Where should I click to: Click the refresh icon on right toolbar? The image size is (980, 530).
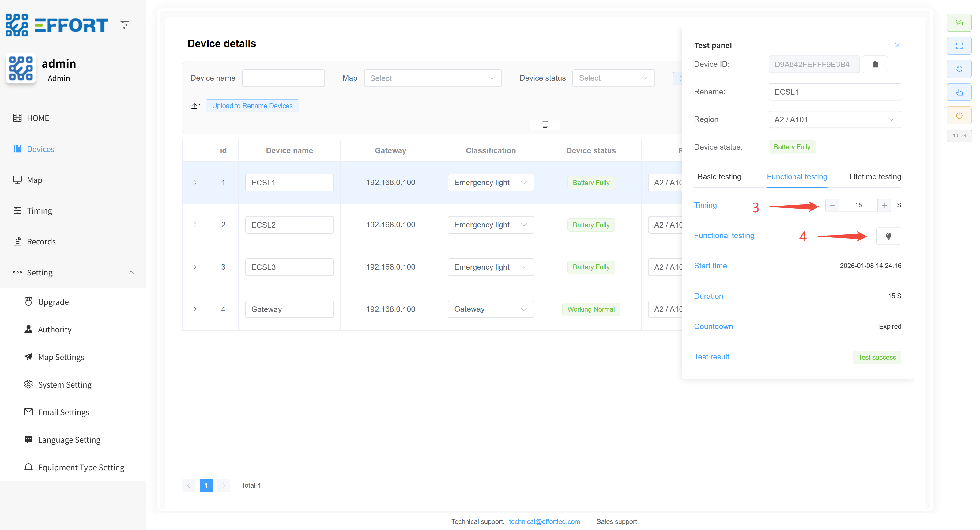point(959,69)
